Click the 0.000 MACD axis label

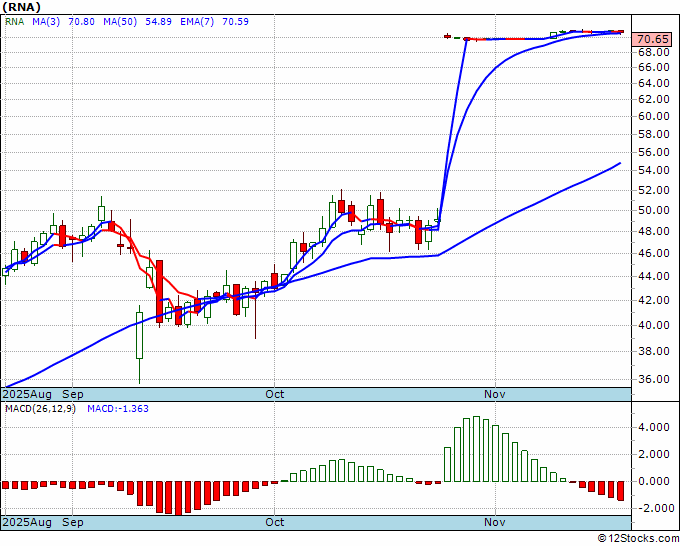(x=654, y=481)
